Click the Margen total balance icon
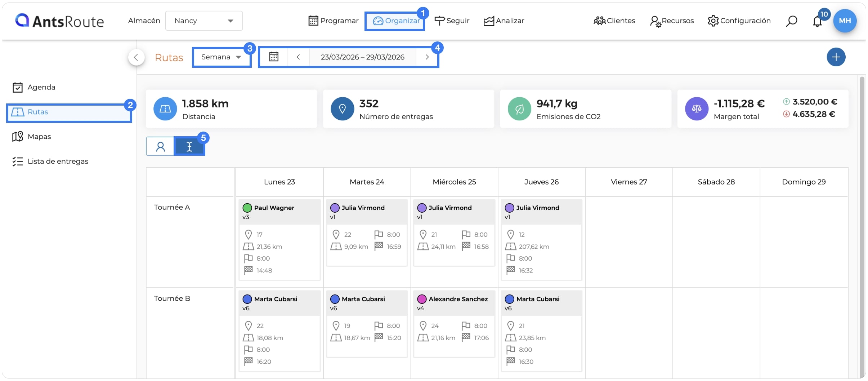Screen dimensions: 868x381 697,108
